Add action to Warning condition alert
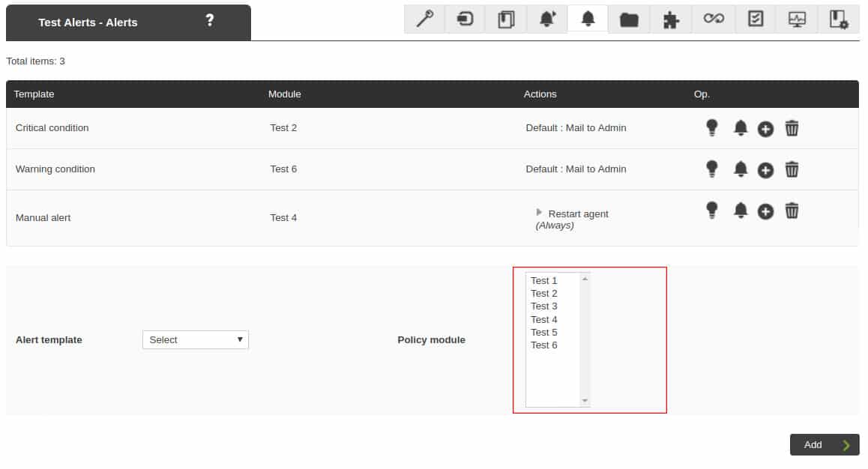868x469 pixels. [765, 170]
